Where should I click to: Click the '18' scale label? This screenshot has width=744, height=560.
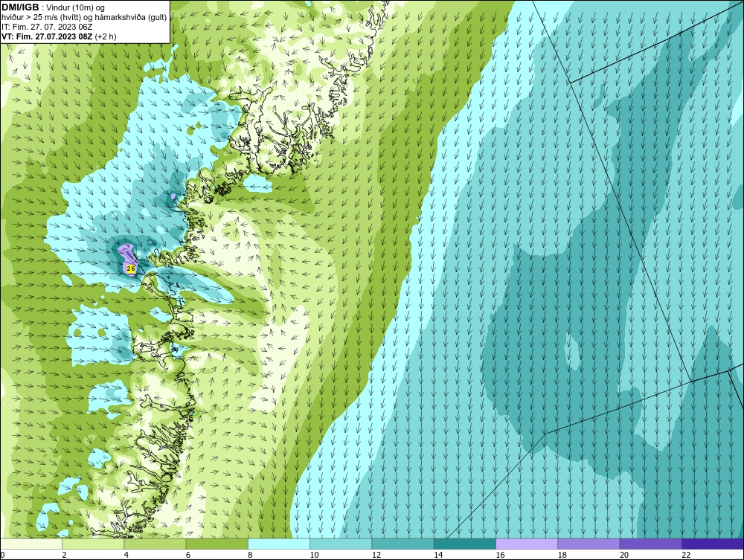tap(562, 556)
